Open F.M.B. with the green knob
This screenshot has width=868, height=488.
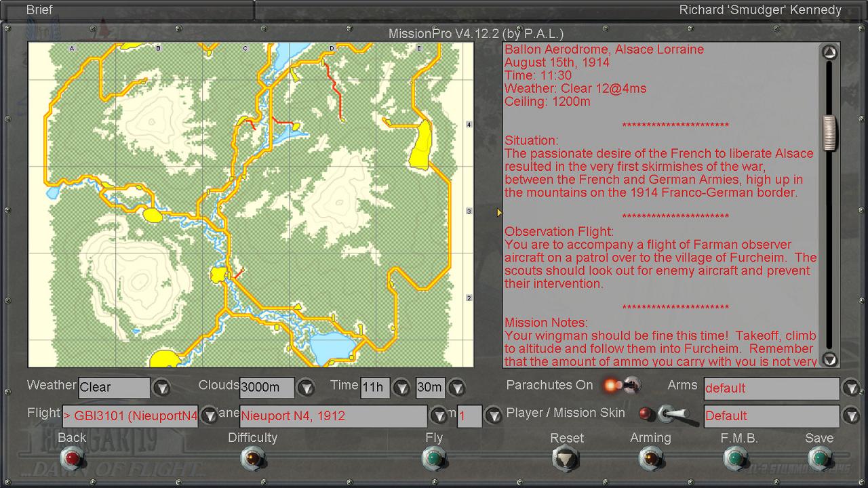coord(734,459)
